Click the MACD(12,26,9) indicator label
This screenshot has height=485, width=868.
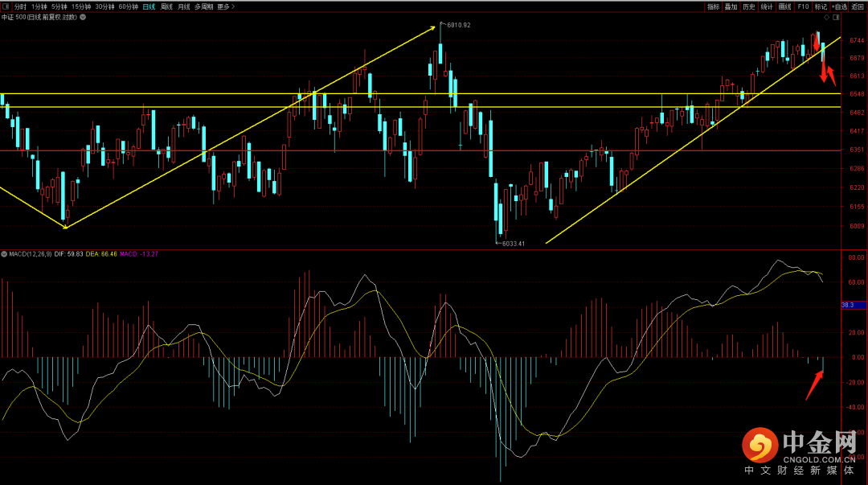(31, 254)
